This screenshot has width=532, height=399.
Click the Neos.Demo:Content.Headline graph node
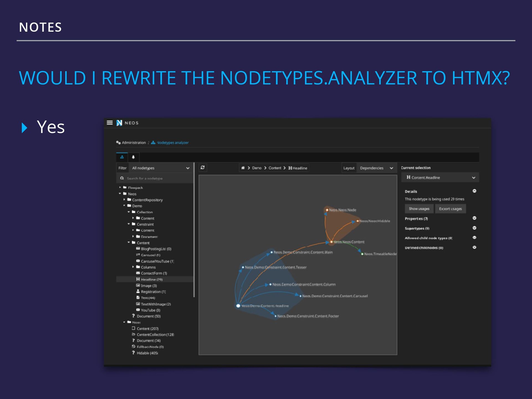point(238,306)
